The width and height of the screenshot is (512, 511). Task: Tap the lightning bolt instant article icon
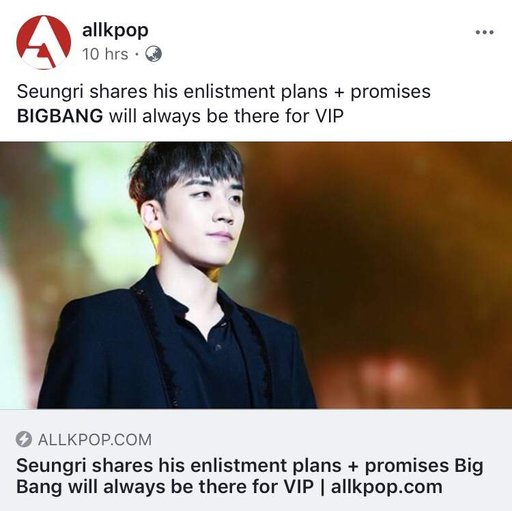(x=24, y=439)
